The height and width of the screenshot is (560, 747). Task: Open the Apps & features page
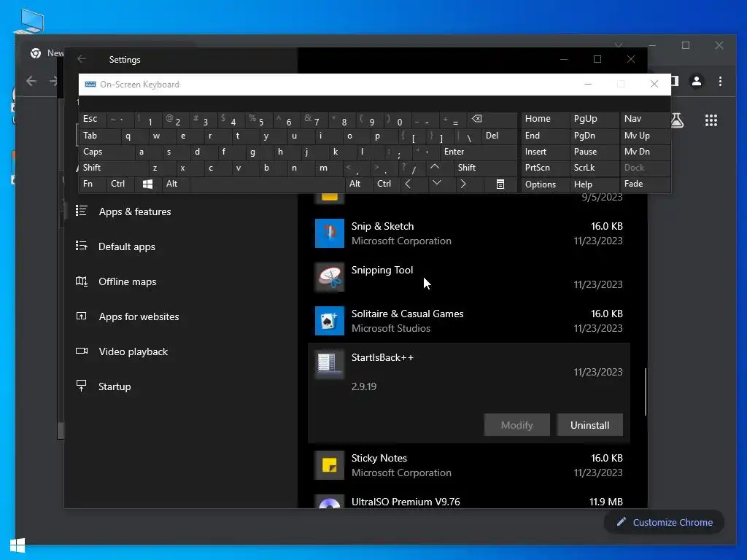135,211
